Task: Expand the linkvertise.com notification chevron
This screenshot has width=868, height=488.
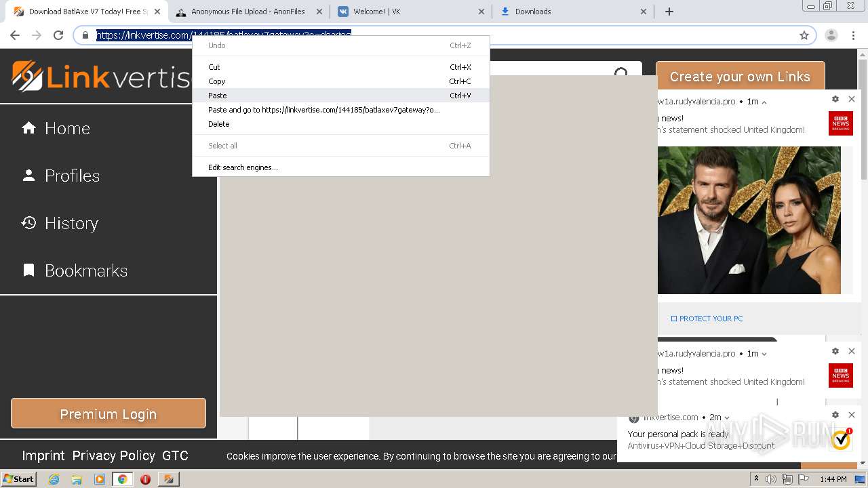Action: (727, 418)
